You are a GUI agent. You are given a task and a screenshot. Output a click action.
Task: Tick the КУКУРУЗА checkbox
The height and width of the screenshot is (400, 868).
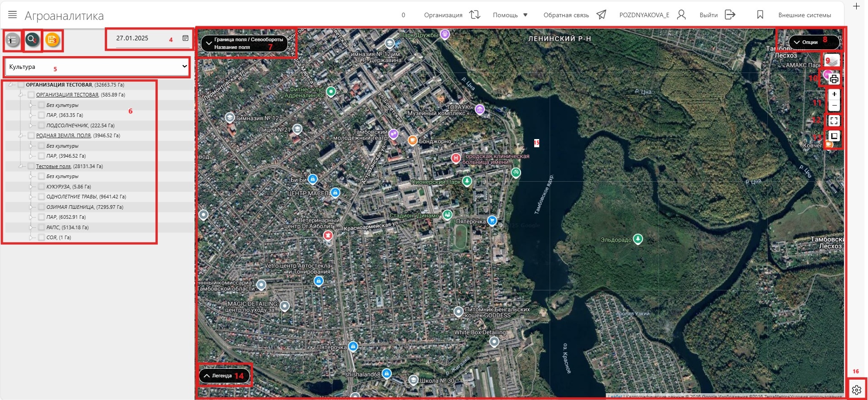click(x=41, y=187)
